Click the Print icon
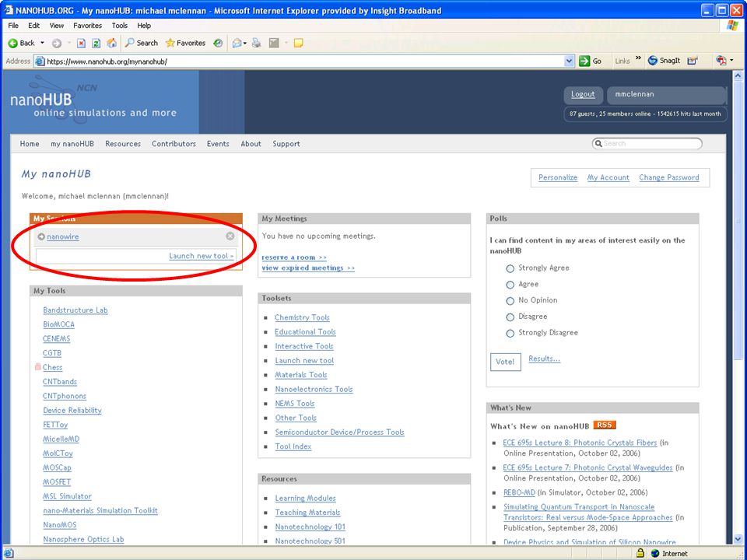747x560 pixels. pyautogui.click(x=257, y=44)
